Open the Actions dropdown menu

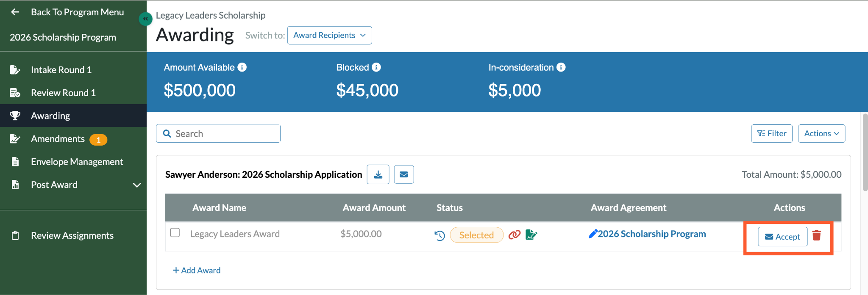[x=821, y=133]
